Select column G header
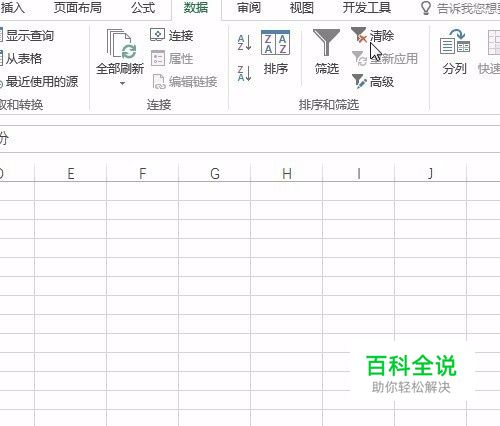 click(215, 174)
